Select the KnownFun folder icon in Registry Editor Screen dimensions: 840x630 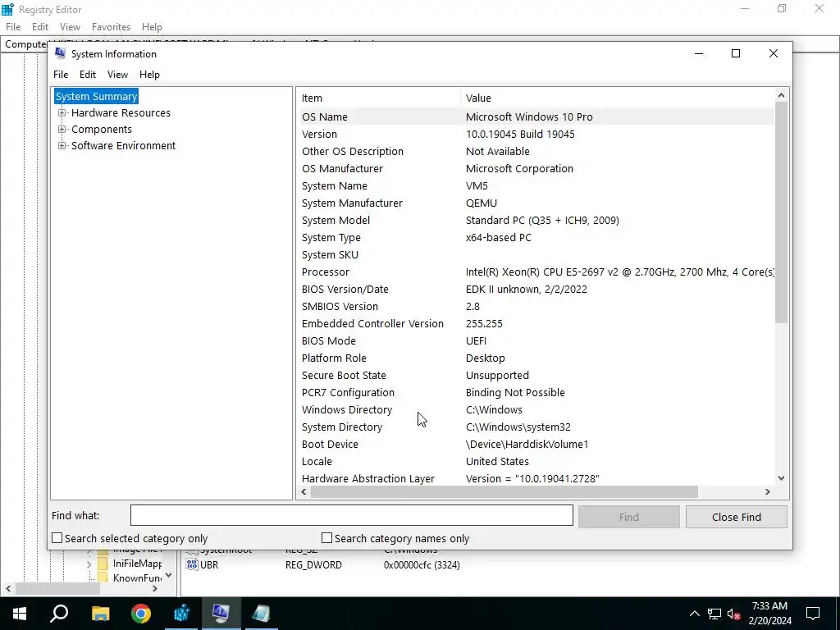coord(103,577)
